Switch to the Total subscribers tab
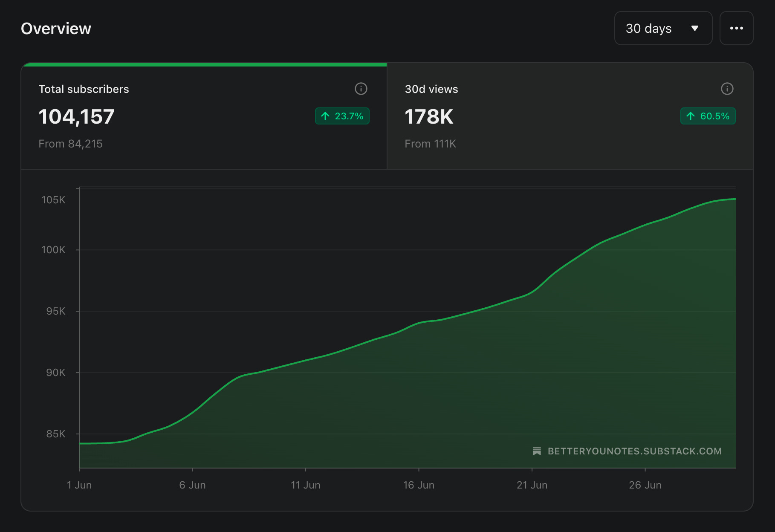 click(204, 116)
